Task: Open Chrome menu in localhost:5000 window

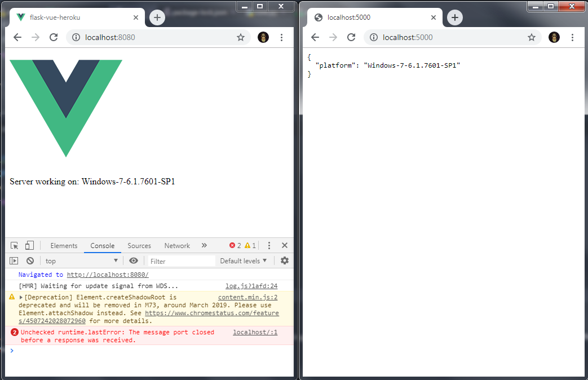Action: pos(572,37)
